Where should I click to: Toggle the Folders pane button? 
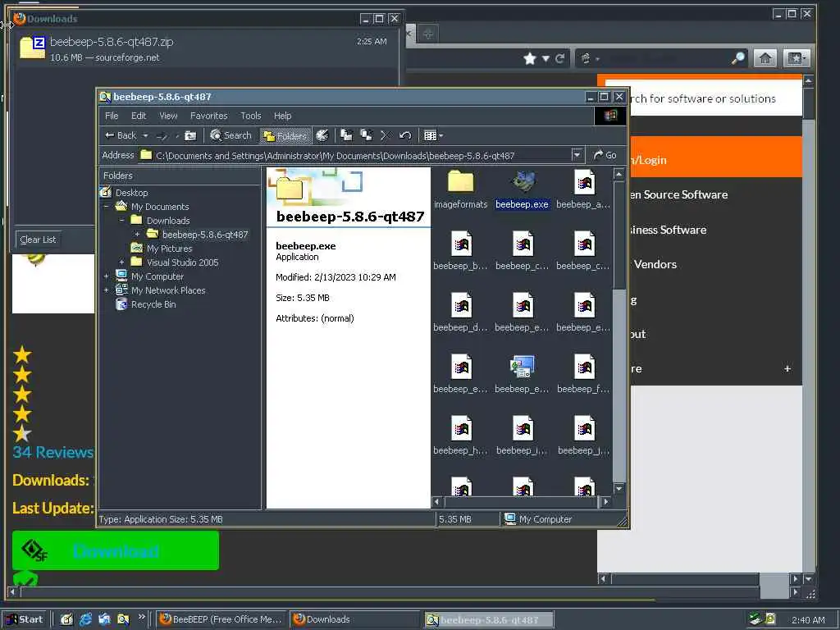point(285,135)
